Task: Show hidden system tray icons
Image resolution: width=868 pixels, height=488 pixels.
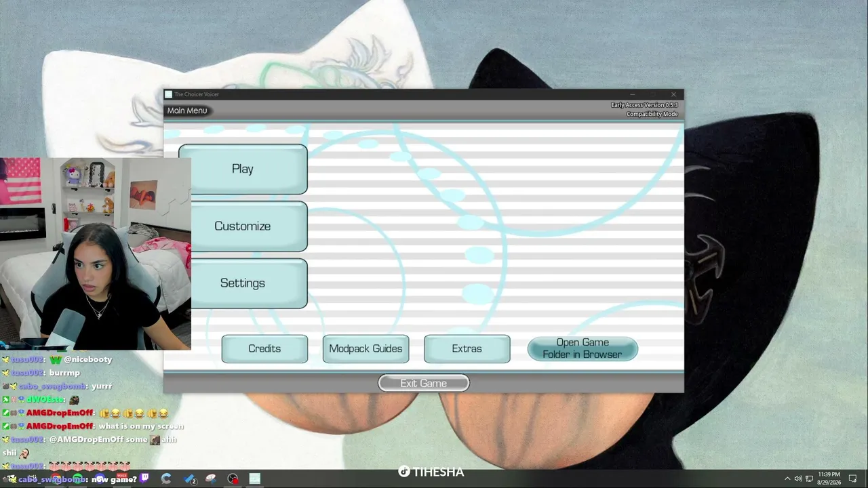Action: [x=787, y=479]
